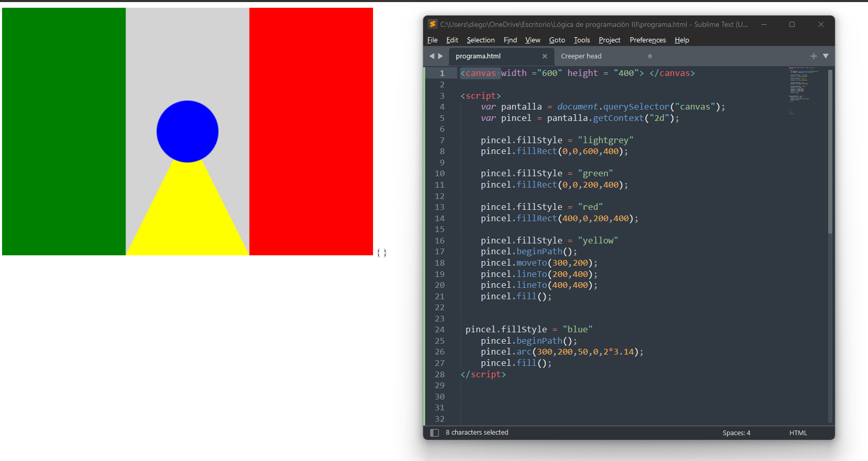868x461 pixels.
Task: Click the vertical scrollbar in editor
Action: pos(830,152)
